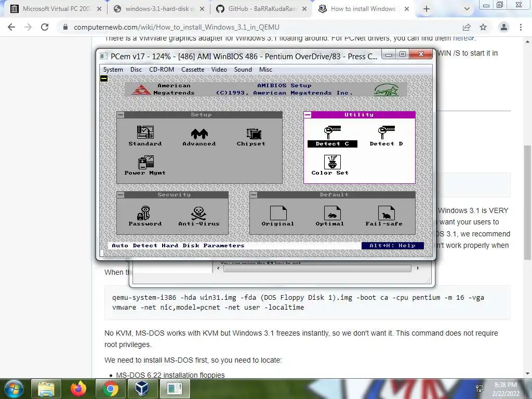Launch Firefox from the taskbar

[78, 389]
